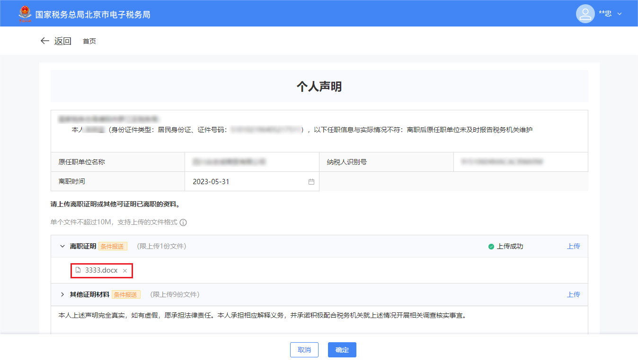Click the 上传成功 status text

pyautogui.click(x=510, y=246)
